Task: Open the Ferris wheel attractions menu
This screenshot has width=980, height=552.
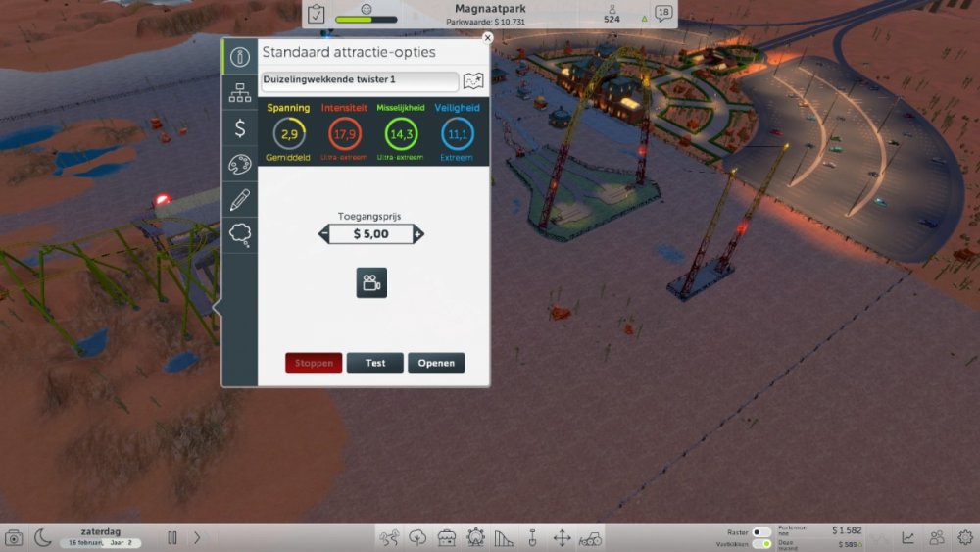Action: 475,537
